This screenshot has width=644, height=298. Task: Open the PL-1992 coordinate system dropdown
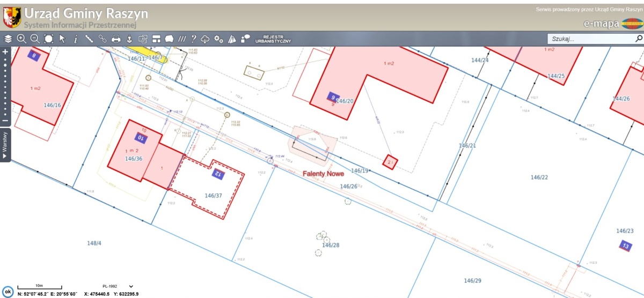point(118,287)
